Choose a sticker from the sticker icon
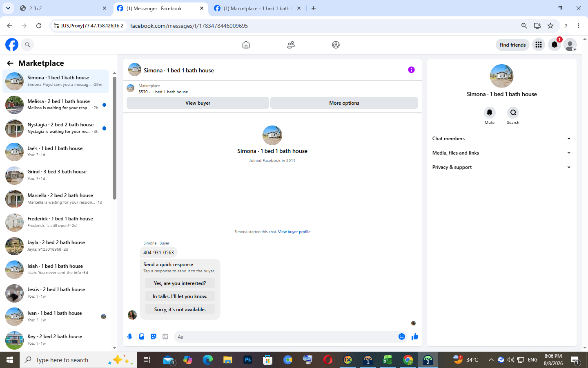This screenshot has width=588, height=368. (154, 337)
